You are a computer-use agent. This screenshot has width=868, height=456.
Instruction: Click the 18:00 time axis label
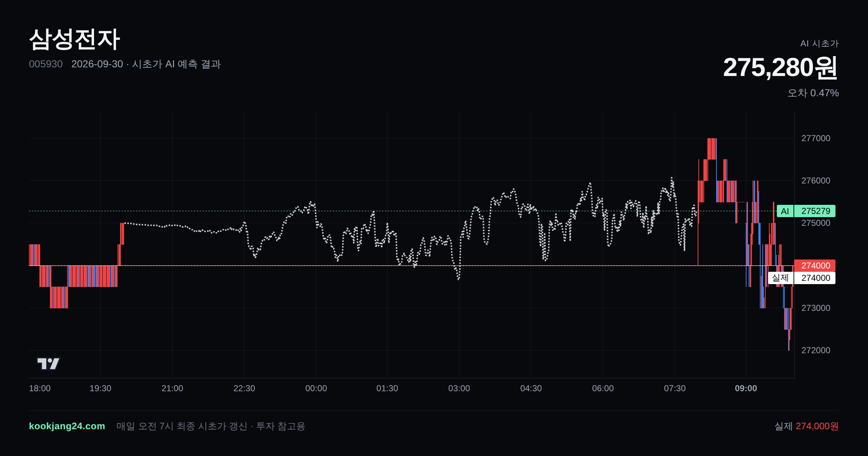[40, 388]
